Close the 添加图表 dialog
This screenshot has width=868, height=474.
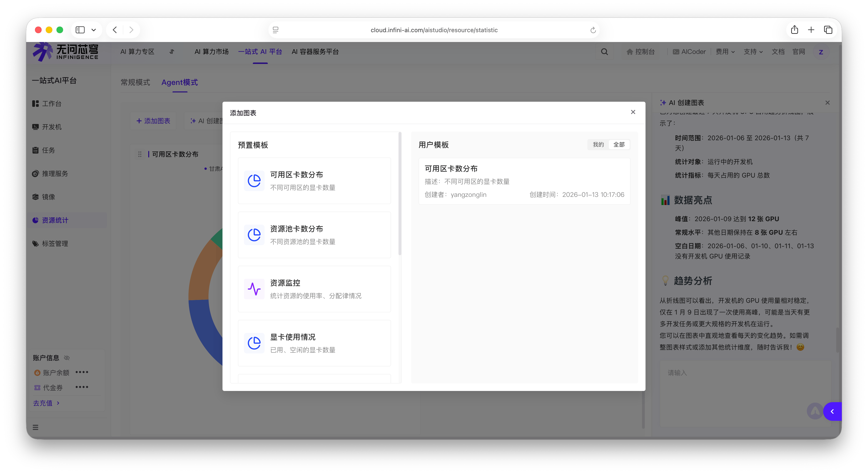(x=633, y=112)
